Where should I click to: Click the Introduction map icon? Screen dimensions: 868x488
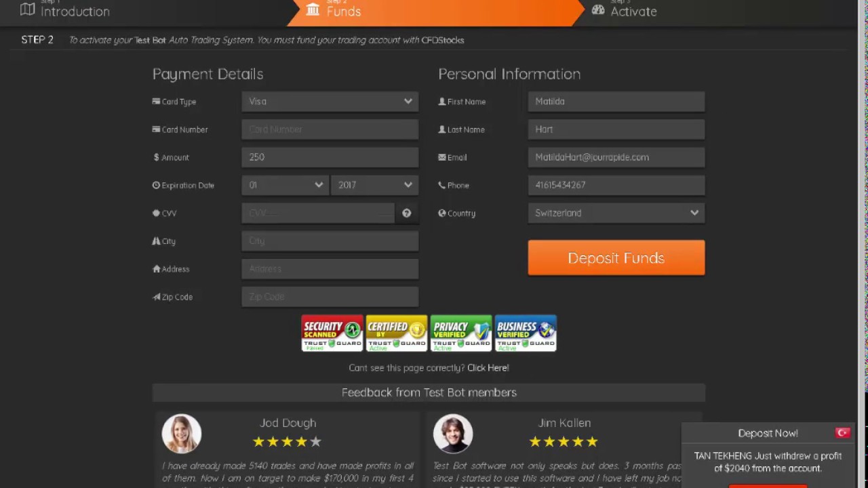(27, 9)
